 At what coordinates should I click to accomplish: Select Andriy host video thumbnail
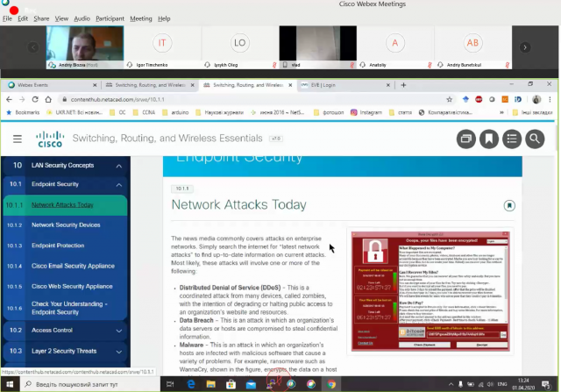point(85,46)
